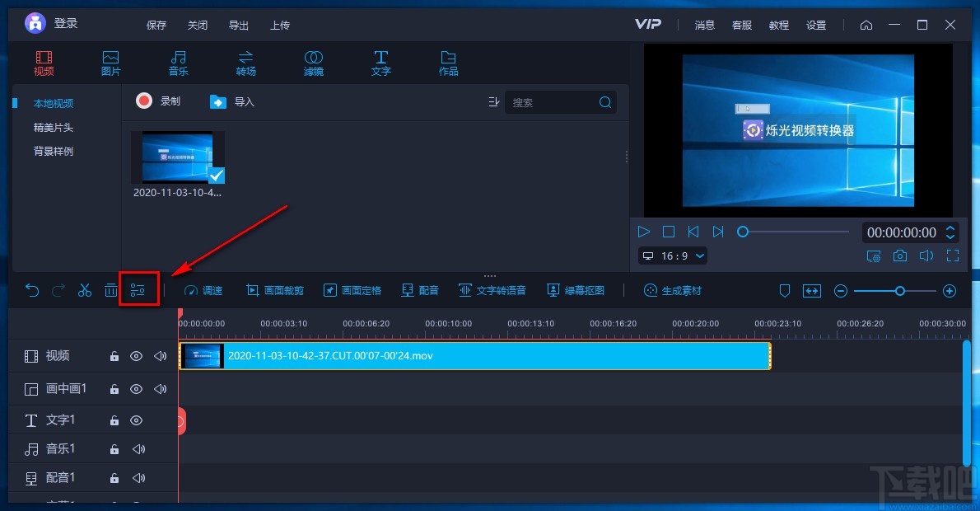The image size is (980, 511).
Task: Click the timeline zoom slider handle
Action: click(x=900, y=291)
